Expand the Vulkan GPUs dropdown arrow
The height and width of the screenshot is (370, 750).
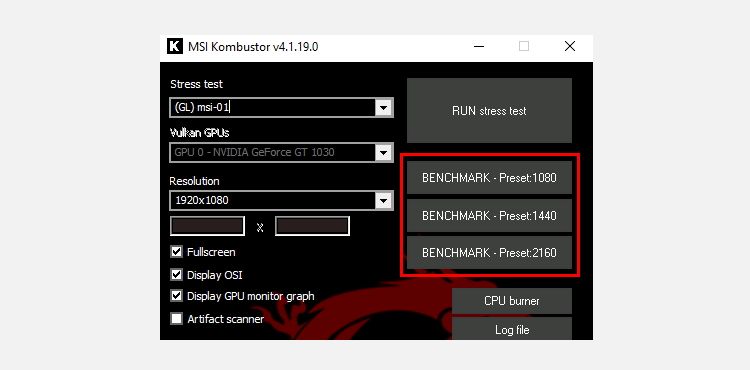click(383, 152)
